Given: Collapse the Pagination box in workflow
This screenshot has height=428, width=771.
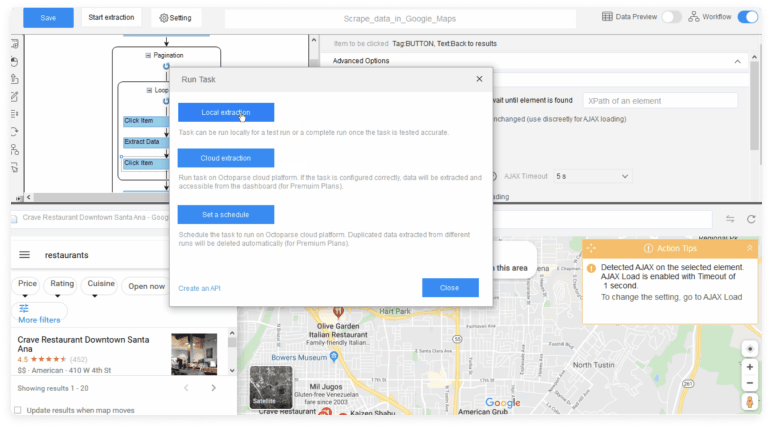Looking at the screenshot, I should coord(148,55).
